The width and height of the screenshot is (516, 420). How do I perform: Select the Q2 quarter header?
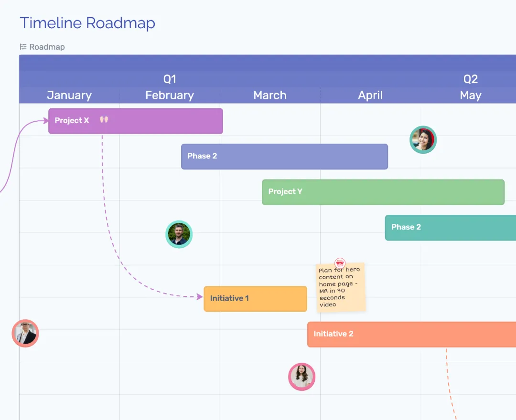[x=471, y=79]
